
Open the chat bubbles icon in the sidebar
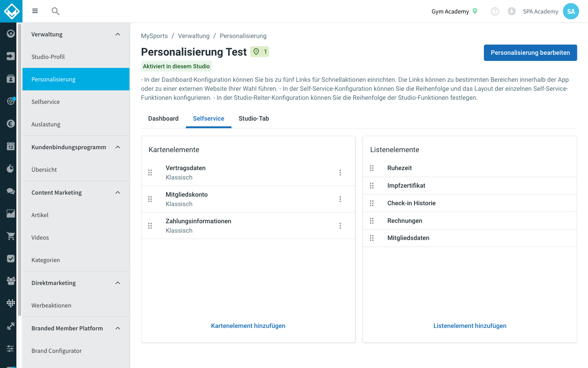tap(11, 191)
